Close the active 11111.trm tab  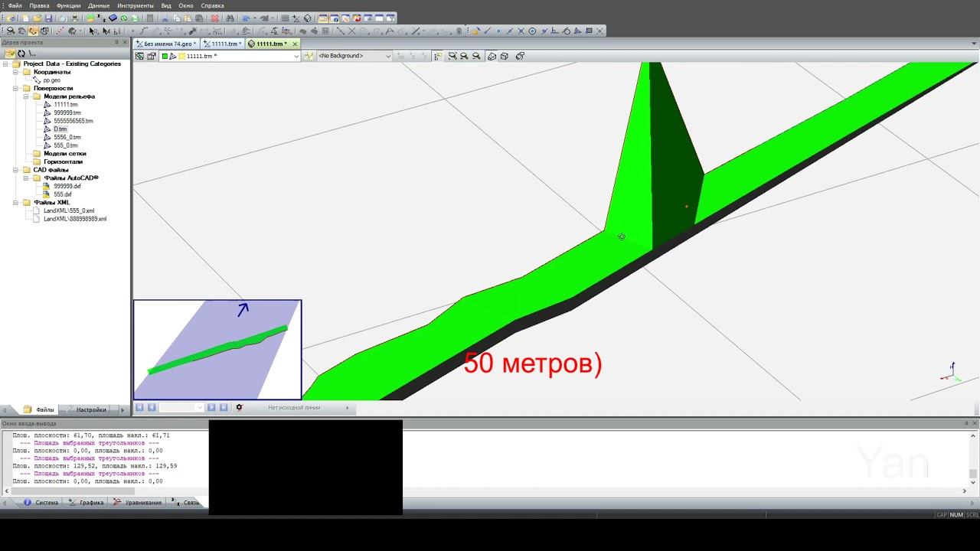tap(295, 44)
